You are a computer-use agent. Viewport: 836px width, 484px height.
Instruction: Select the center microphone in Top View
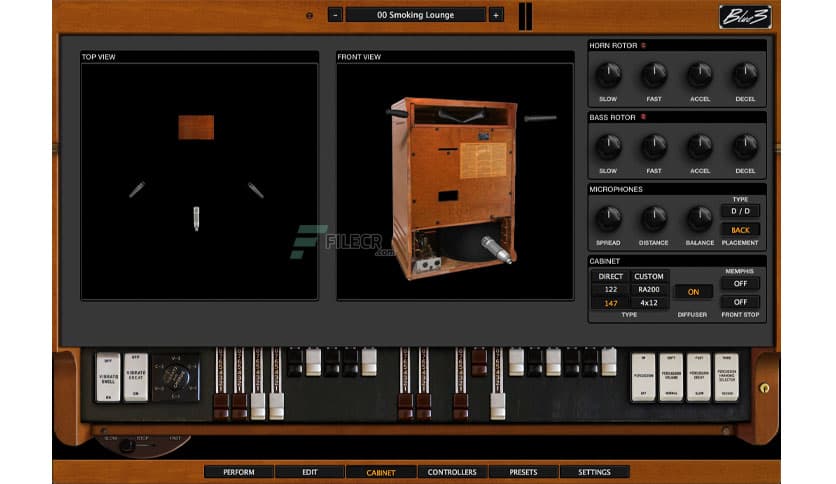click(196, 218)
